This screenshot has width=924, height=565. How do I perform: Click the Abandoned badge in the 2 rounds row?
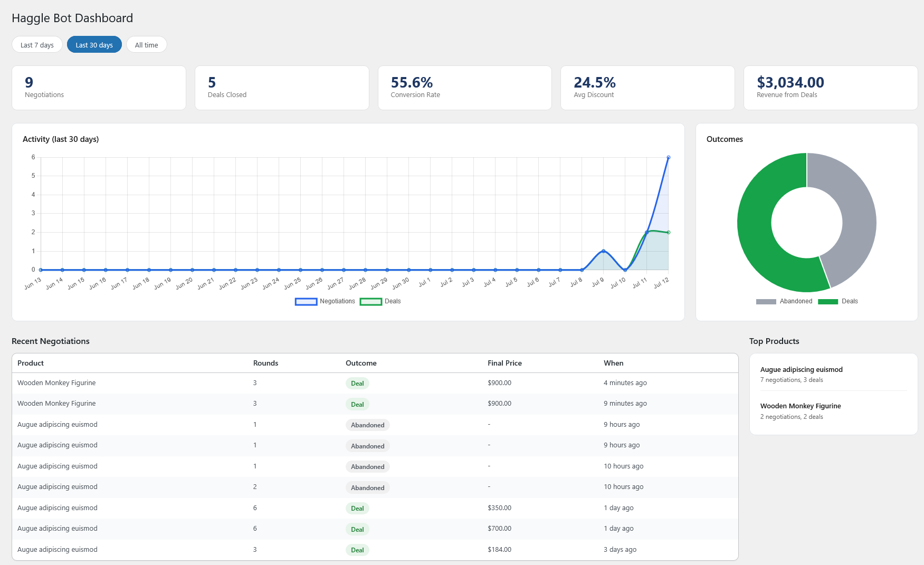click(368, 487)
